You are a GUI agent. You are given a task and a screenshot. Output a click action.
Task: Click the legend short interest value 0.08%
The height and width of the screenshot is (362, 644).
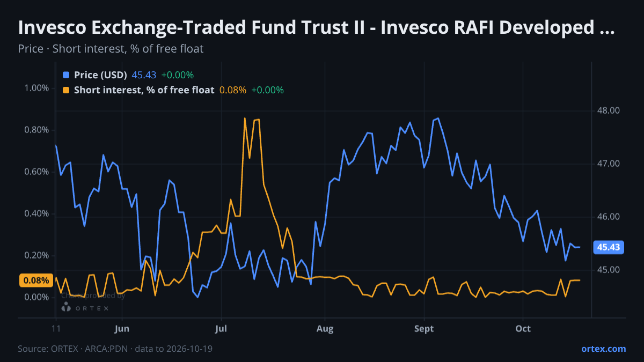[x=233, y=90]
